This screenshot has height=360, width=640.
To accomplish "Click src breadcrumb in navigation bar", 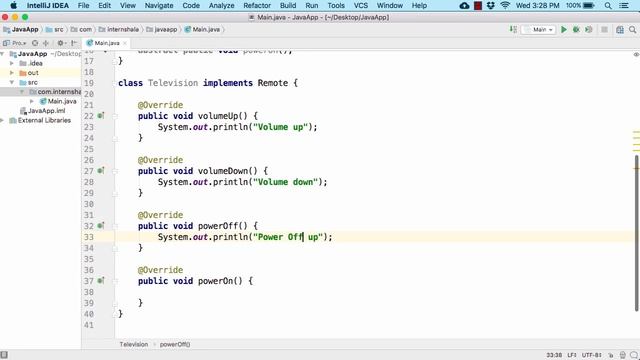I will pos(55,29).
